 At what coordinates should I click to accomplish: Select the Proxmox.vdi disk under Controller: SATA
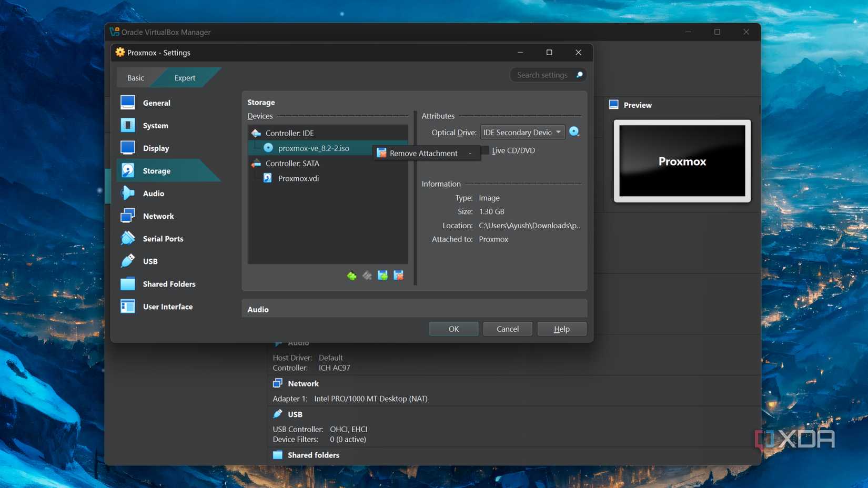pyautogui.click(x=298, y=178)
